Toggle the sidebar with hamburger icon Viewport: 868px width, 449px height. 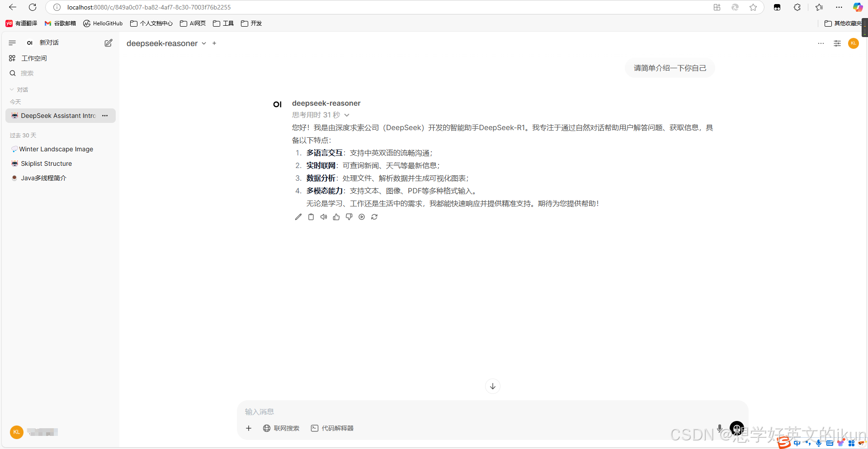coord(12,43)
